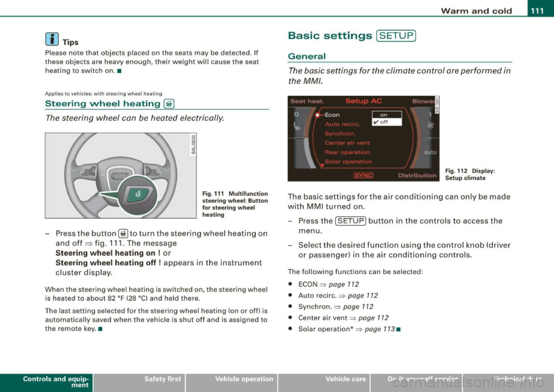This screenshot has width=554, height=392.
Task: Select Rear operation in the Setup AC menu
Action: point(347,152)
